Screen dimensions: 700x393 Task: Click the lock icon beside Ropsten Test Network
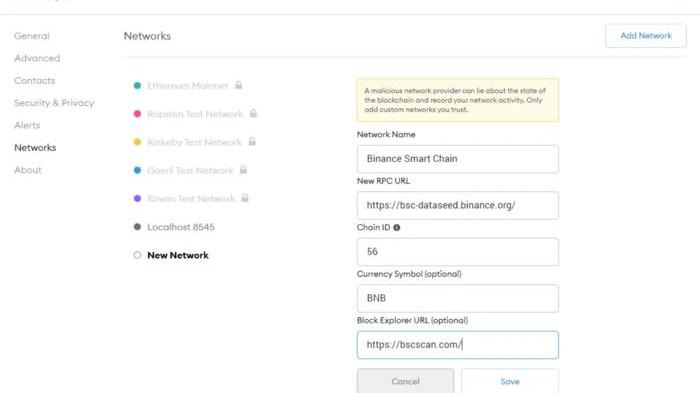253,113
